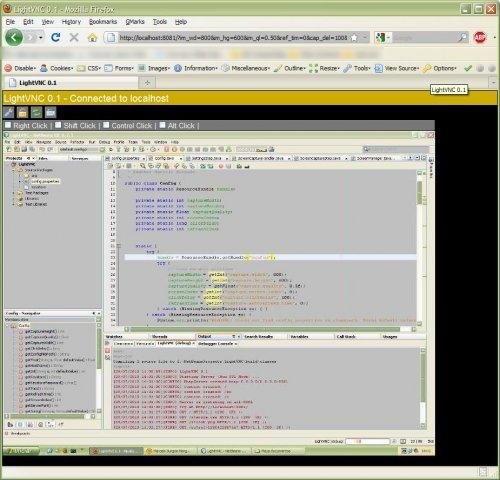Click the Stop loading X icon
The image size is (500, 480).
coord(74,37)
